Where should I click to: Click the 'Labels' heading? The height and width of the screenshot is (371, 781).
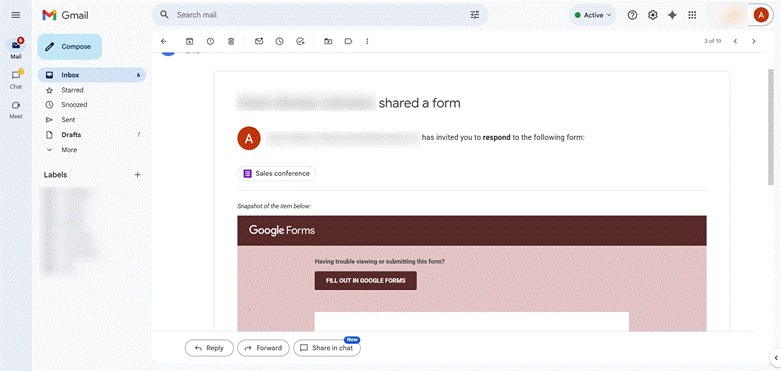(x=55, y=175)
